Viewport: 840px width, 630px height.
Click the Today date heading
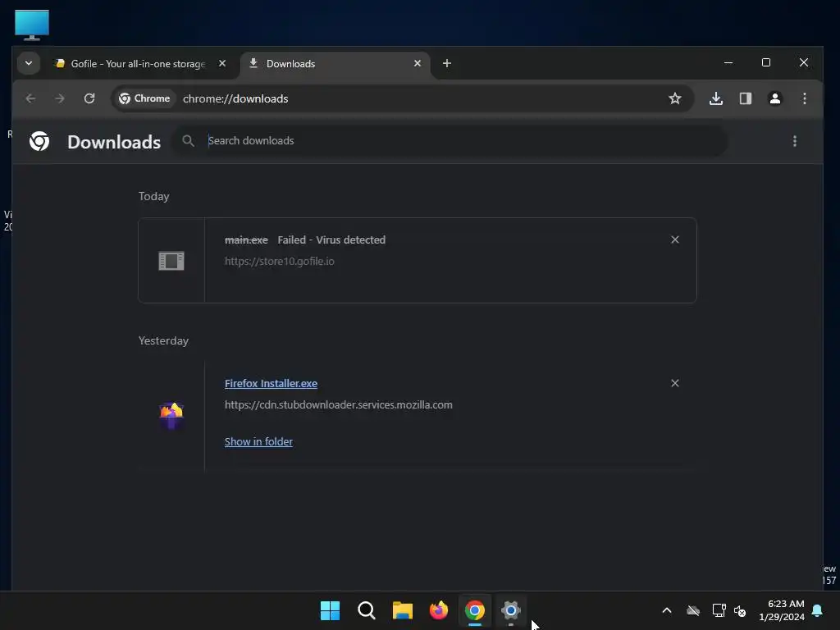pyautogui.click(x=153, y=197)
